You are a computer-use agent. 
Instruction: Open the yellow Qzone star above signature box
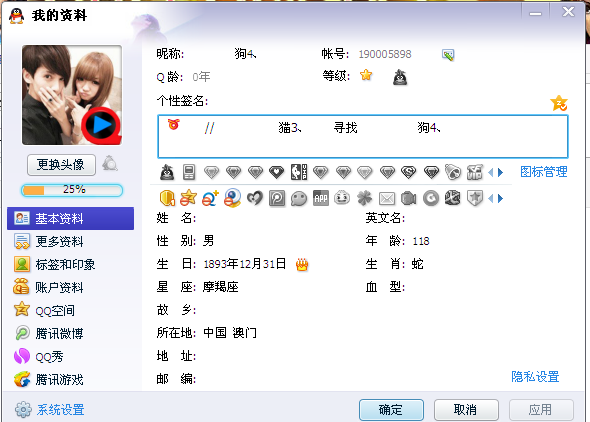point(559,103)
